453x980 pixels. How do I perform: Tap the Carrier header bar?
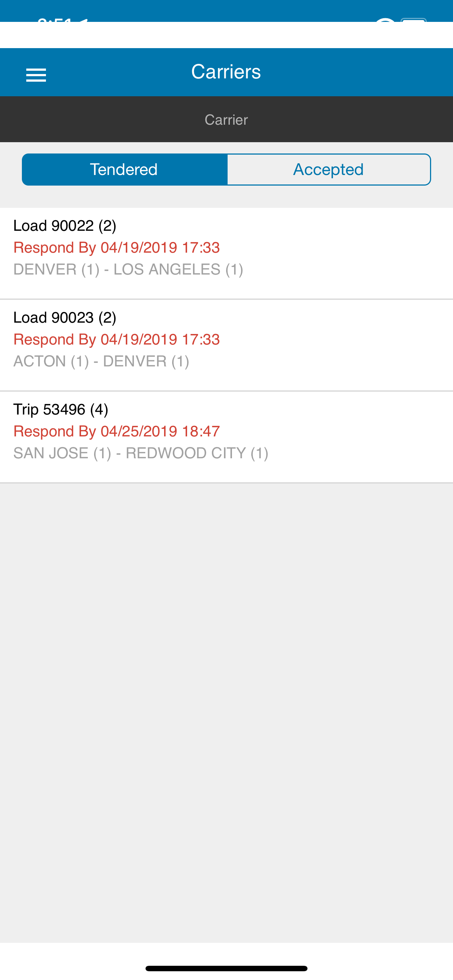tap(226, 120)
